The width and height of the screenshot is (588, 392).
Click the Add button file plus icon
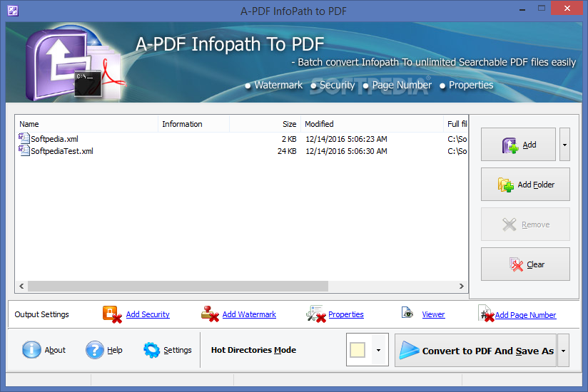click(x=510, y=145)
